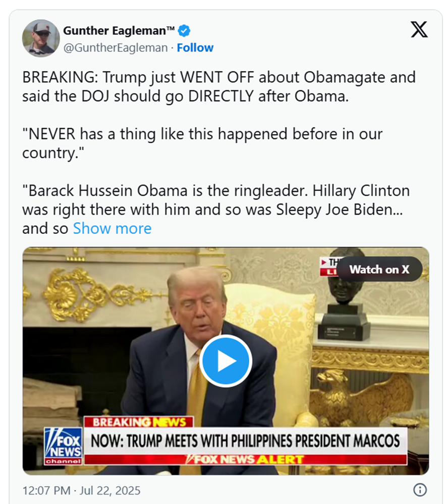Click the blue verified badge icon
Image resolution: width=446 pixels, height=504 pixels.
click(184, 31)
